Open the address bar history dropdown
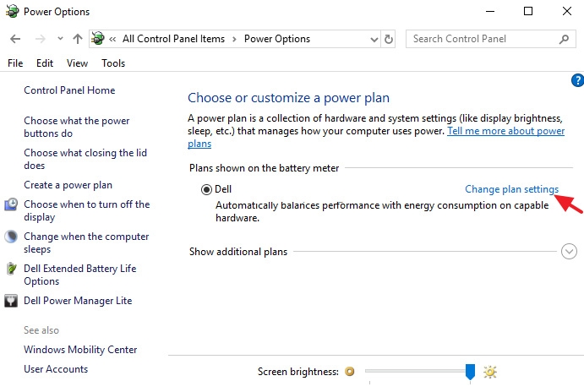Viewport: 584px width, 392px height. pyautogui.click(x=374, y=39)
